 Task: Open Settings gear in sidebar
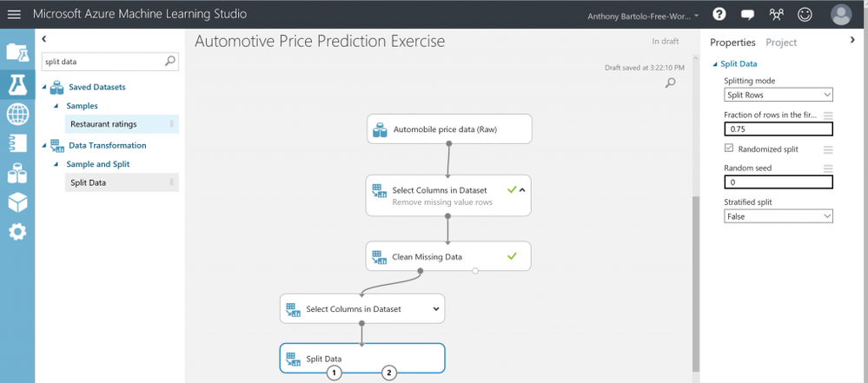point(17,232)
